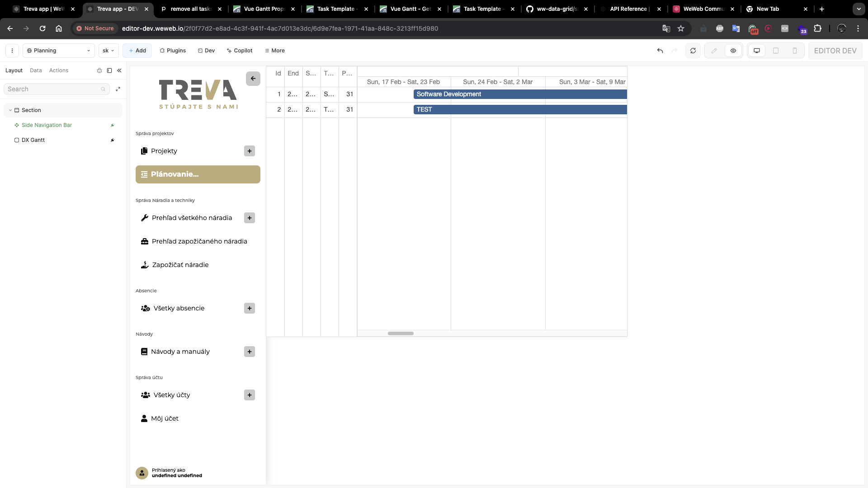This screenshot has width=868, height=488.
Task: Open the Plugins panel
Action: click(172, 50)
